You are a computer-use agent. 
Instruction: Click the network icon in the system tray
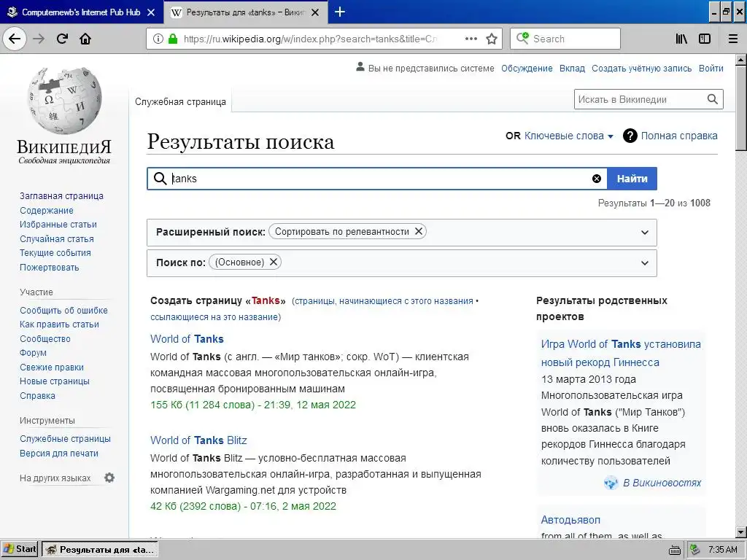[695, 550]
